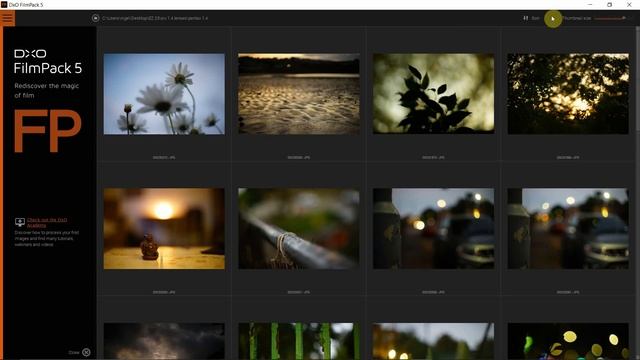Select the tree canopy sunset bokeh thumbnail
This screenshot has height=360, width=640.
[x=568, y=94]
